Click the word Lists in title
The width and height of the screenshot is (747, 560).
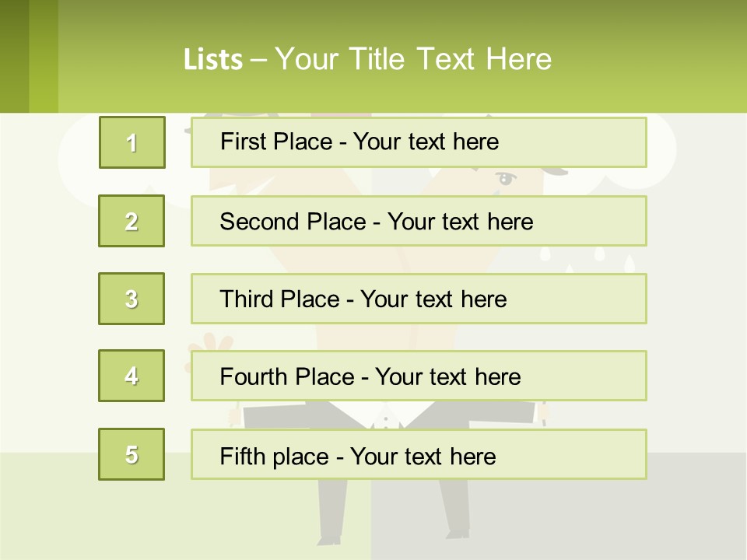(212, 60)
